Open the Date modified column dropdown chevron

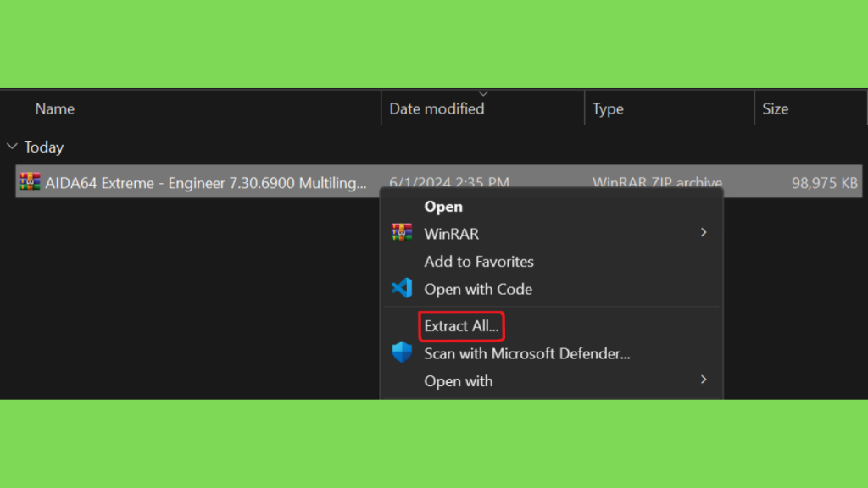[x=483, y=93]
